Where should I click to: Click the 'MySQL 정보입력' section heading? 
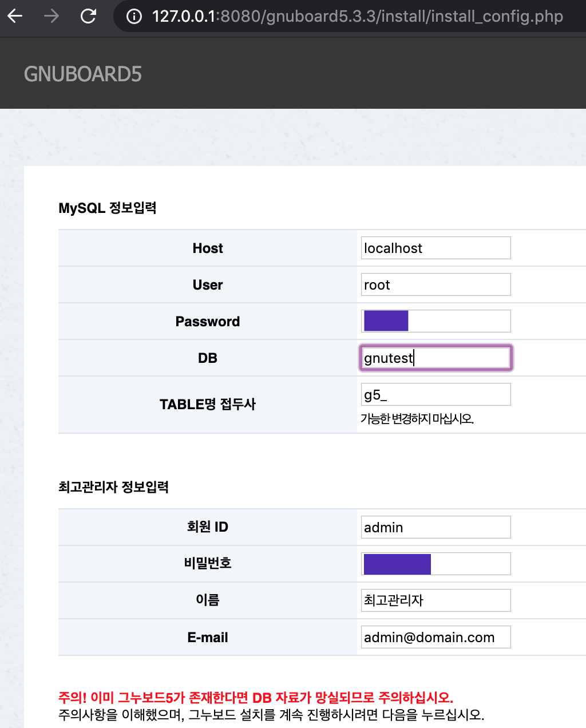click(x=108, y=208)
